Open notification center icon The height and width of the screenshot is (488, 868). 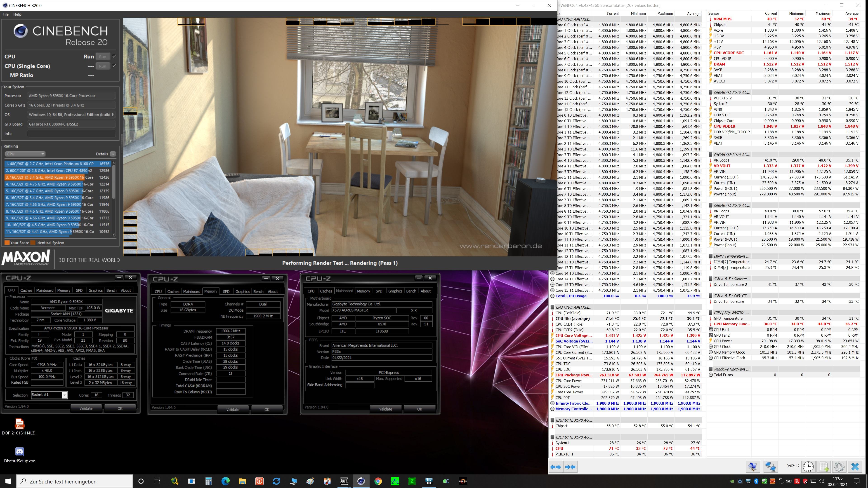tap(856, 481)
